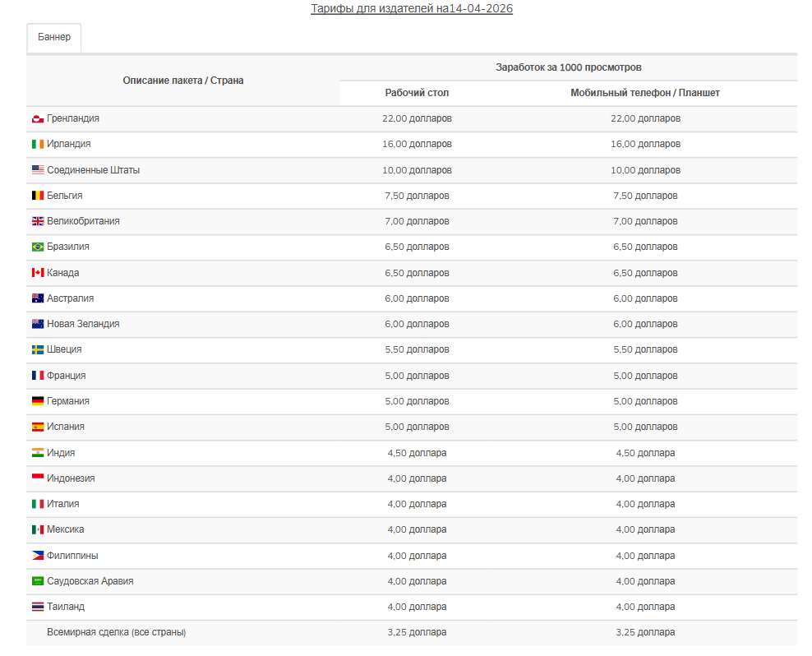Viewport: 812px width, 656px height.
Task: Click the Saudi Arabia flag icon
Action: pos(38,581)
